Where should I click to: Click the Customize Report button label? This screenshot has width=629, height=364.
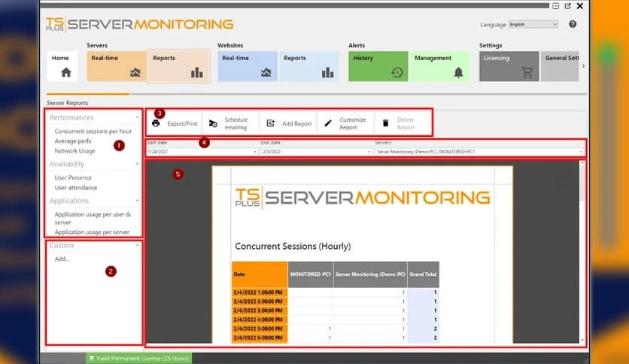353,123
